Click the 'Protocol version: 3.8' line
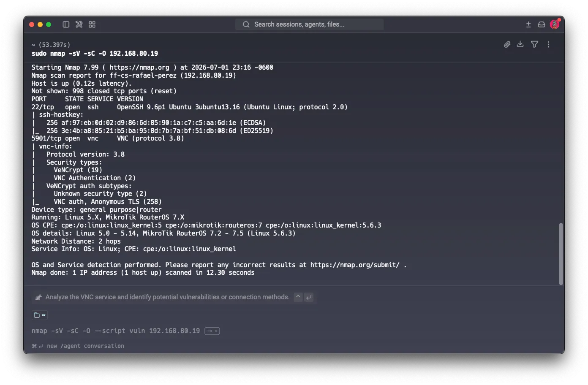The width and height of the screenshot is (588, 385). coord(85,155)
